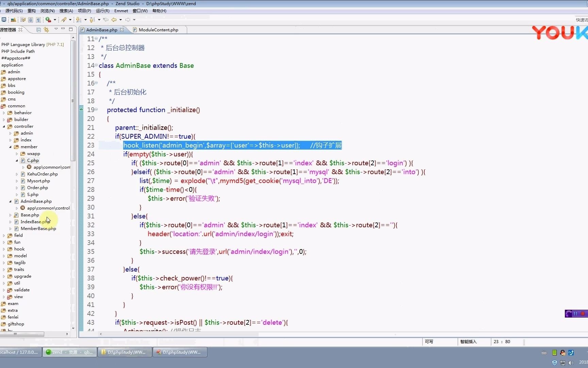Open the explorer view menu triangle
This screenshot has height=368, width=588.
tap(56, 29)
